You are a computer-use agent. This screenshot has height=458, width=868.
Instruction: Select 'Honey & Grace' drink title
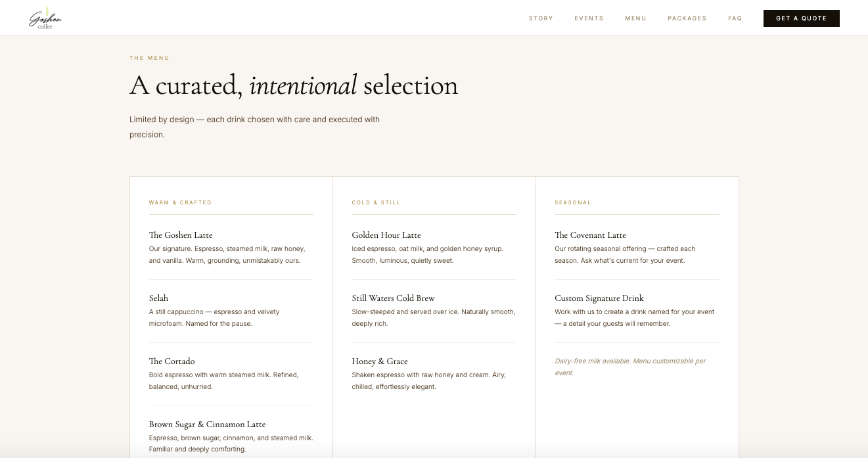[x=380, y=361]
